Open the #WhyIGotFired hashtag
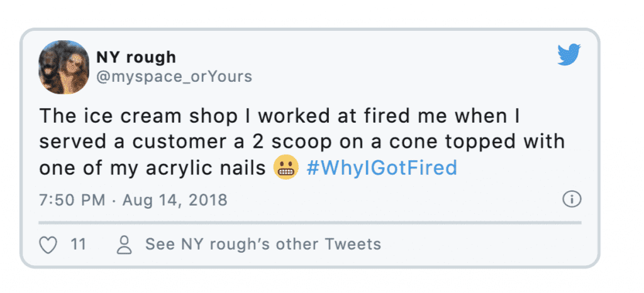Image resolution: width=644 pixels, height=293 pixels. tap(382, 168)
